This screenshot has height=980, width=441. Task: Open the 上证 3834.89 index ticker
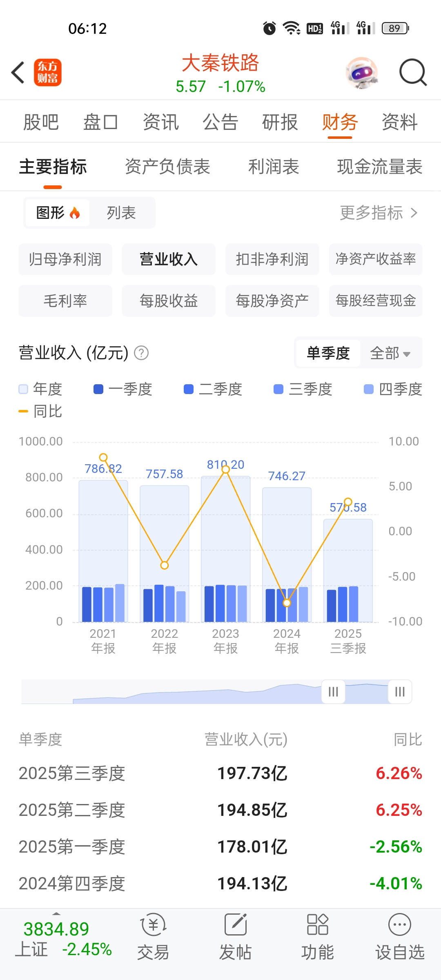pos(64,939)
